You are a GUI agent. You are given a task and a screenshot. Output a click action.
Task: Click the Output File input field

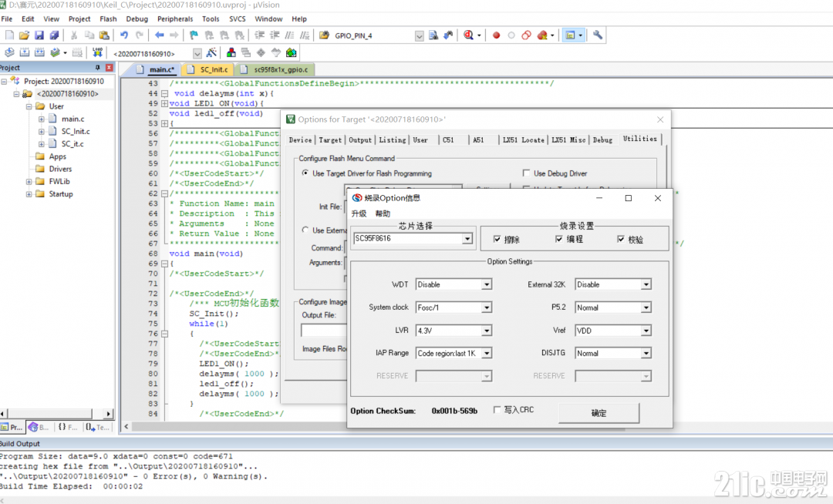(324, 330)
